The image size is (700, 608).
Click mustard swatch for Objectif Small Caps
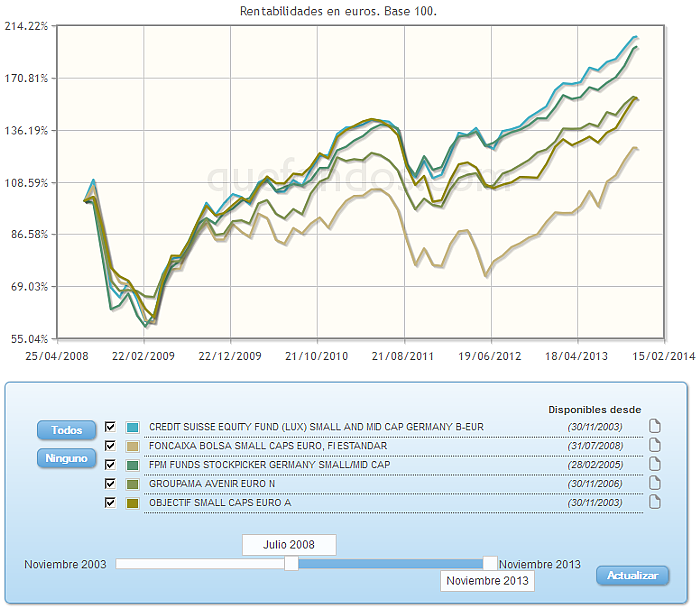click(x=133, y=503)
